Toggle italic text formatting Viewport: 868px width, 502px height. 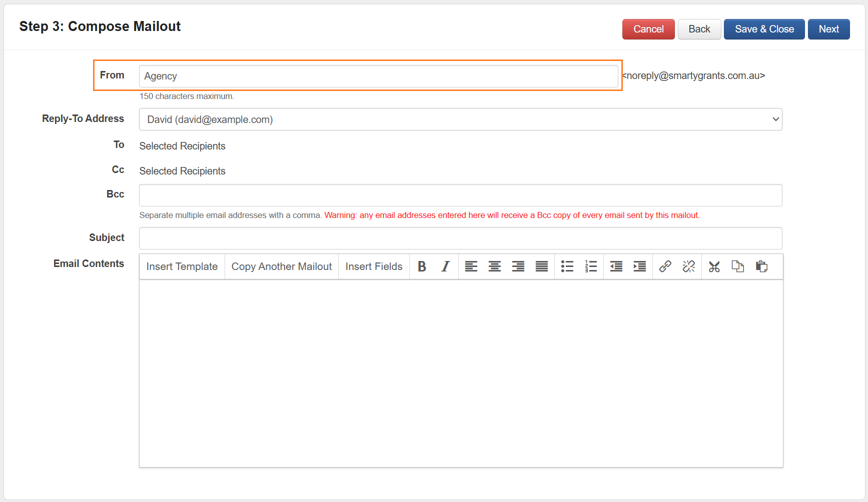(x=445, y=266)
